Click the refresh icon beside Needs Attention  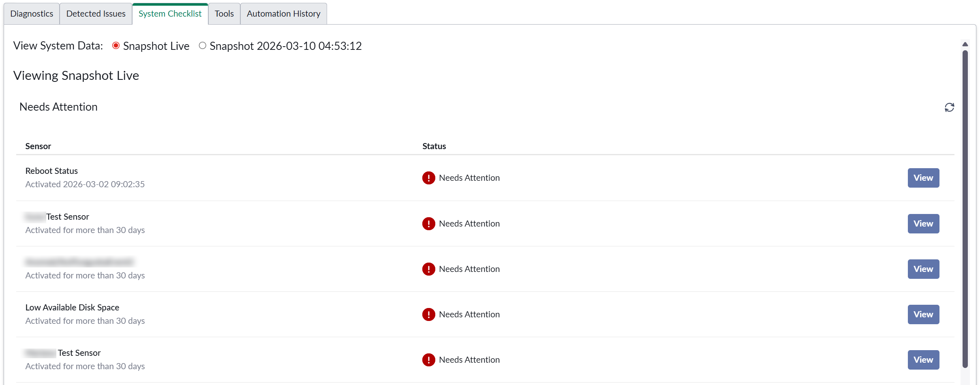(x=949, y=107)
